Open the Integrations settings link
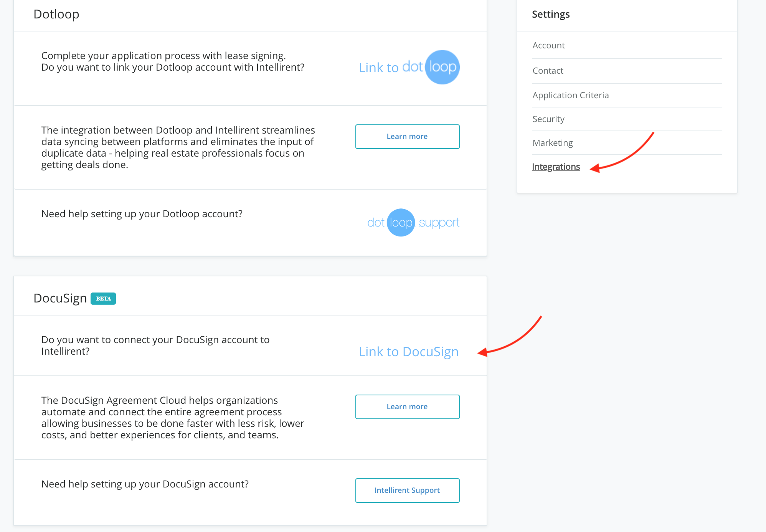The height and width of the screenshot is (532, 766). point(556,167)
